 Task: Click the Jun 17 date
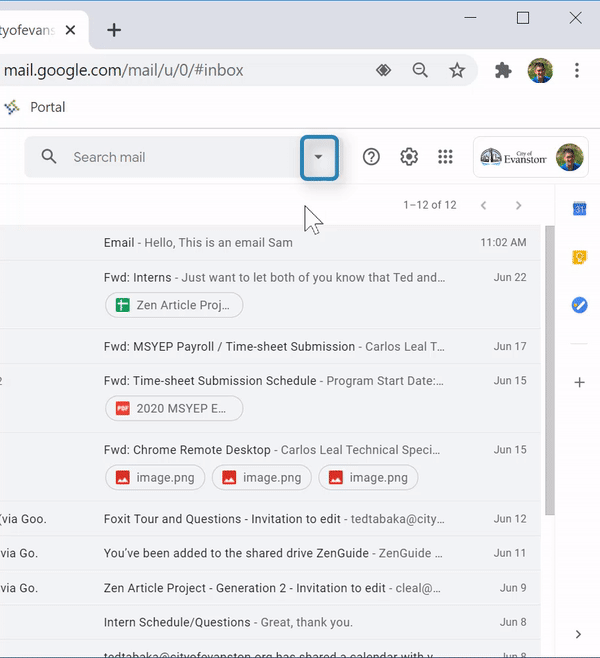click(x=510, y=346)
